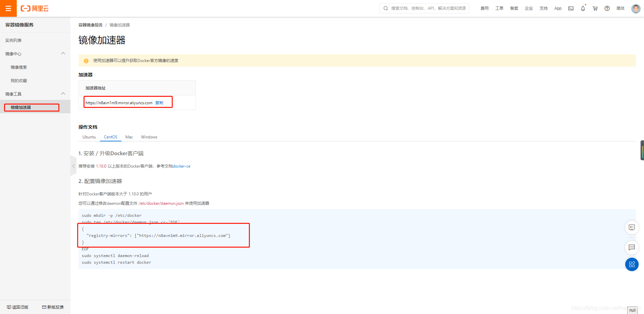Viewport: 644px width, 314px height.
Task: Open 支持 in the top menu
Action: coord(543,8)
